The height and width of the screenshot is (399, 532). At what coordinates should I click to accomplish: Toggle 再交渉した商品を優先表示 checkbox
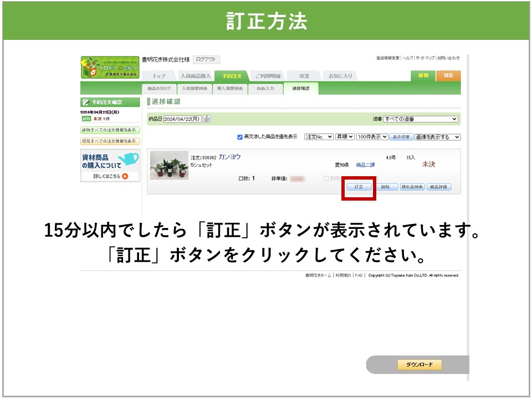[x=240, y=137]
